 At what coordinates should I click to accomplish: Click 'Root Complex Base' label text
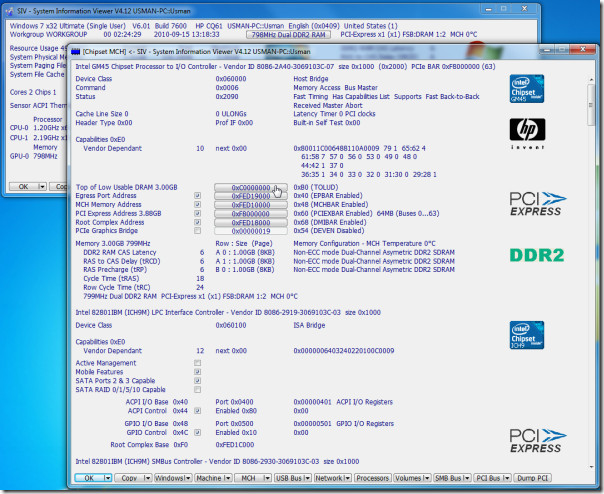tap(139, 445)
